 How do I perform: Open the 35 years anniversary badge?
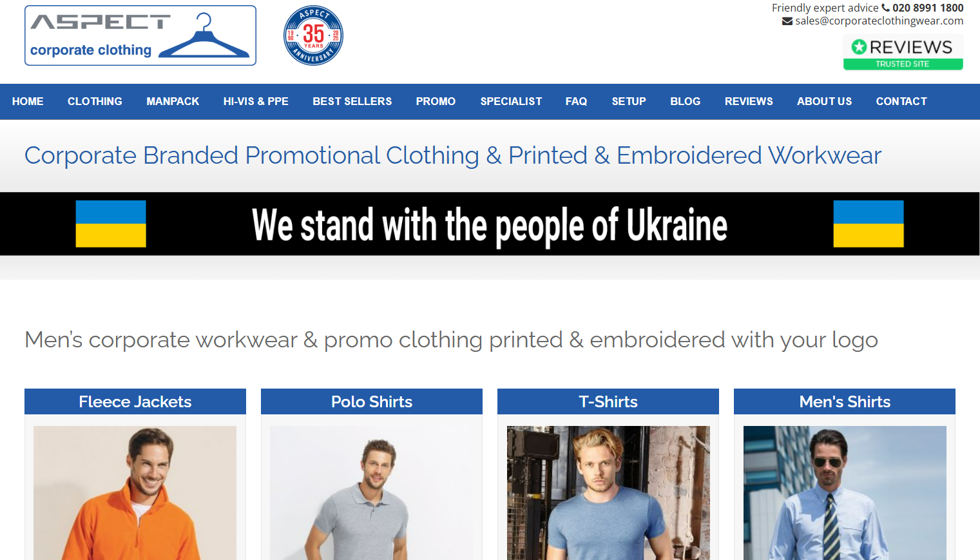(313, 35)
